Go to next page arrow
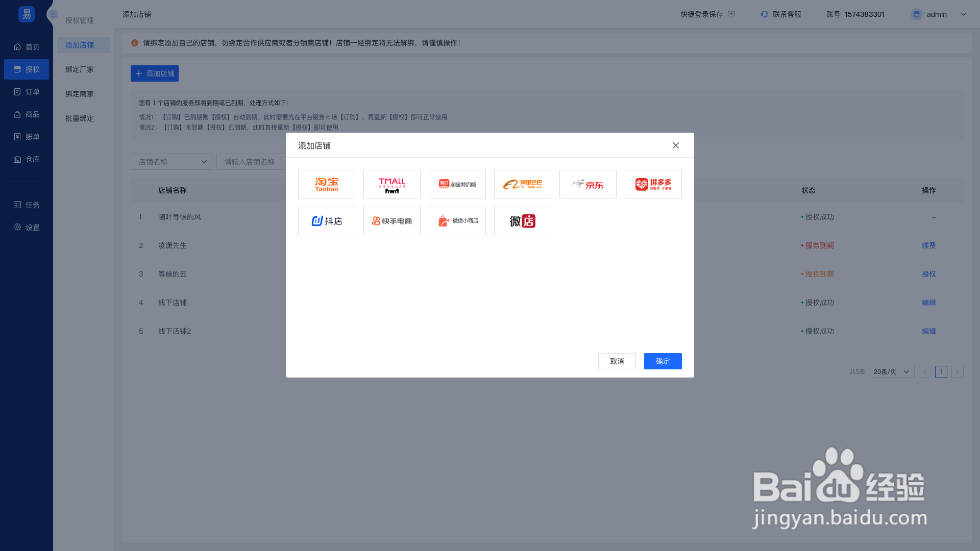 [x=958, y=372]
